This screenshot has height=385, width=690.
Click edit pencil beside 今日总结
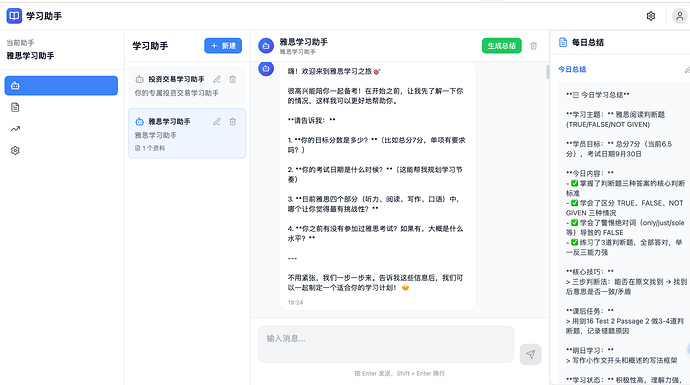pos(687,70)
